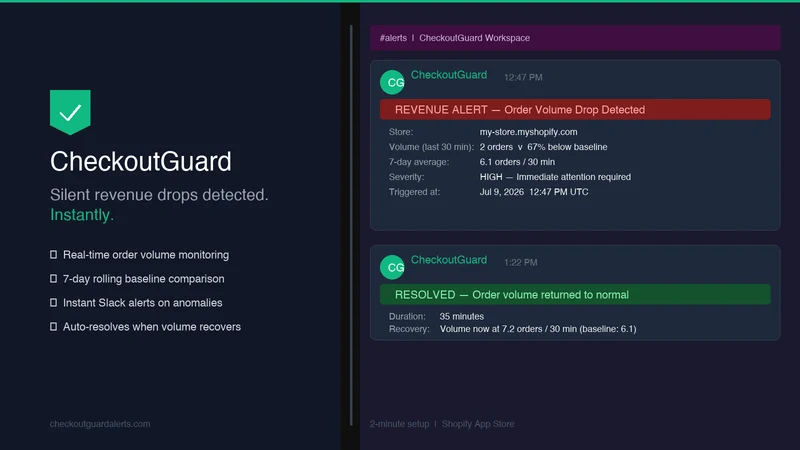The image size is (800, 450).
Task: Select CheckoutGuard Workspace header label
Action: click(x=474, y=38)
